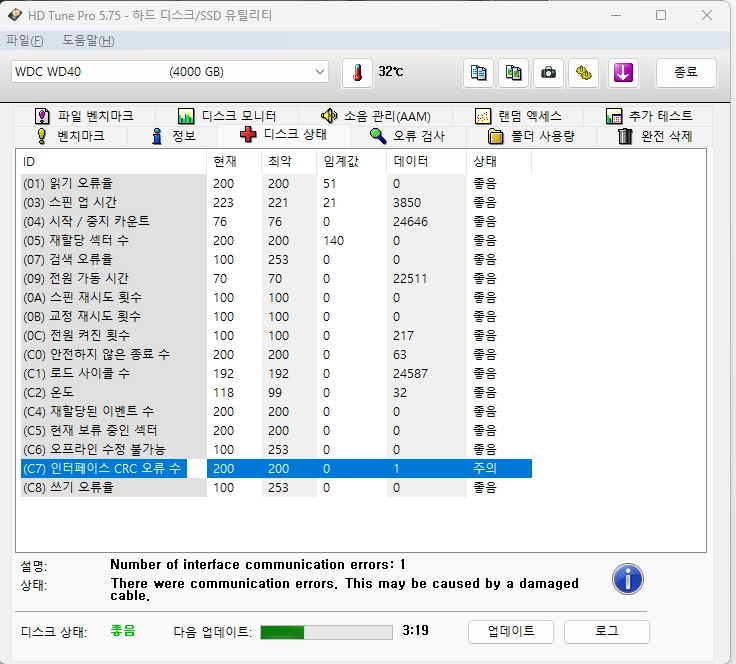Screen dimensions: 736x664
Task: Select row (0B) 교정 재시도 횟수
Action: (276, 317)
